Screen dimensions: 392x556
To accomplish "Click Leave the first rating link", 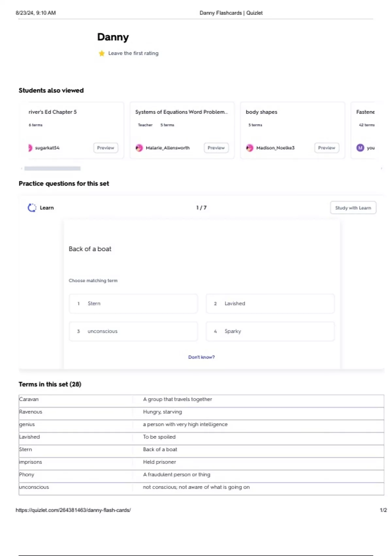I will coord(133,53).
